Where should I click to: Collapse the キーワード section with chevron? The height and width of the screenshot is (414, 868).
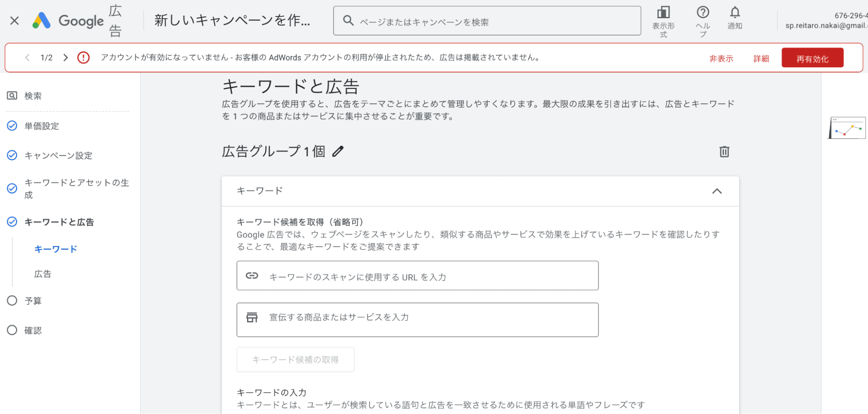[x=717, y=191]
